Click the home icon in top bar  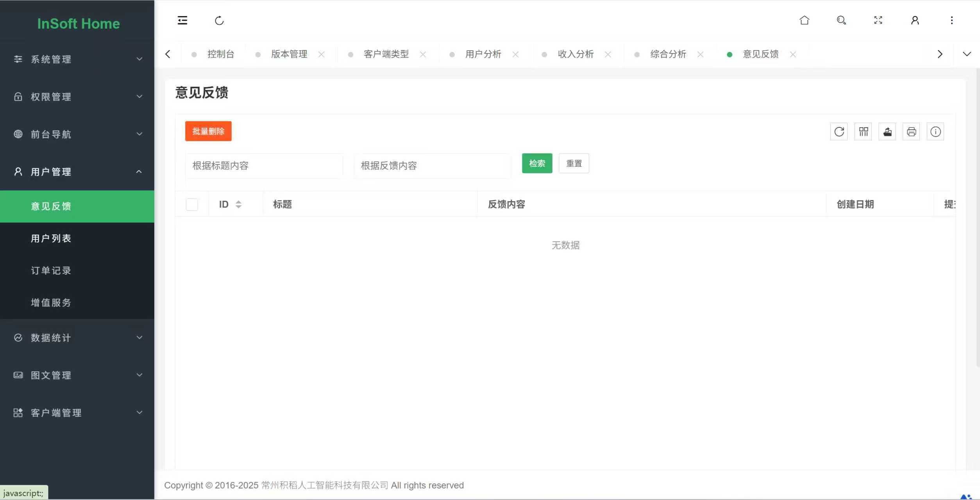(x=804, y=20)
